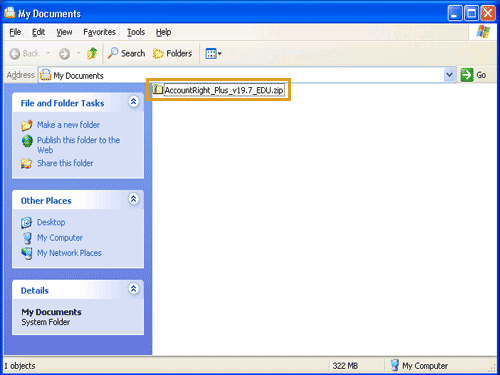
Task: Click the Back arrow icon
Action: (x=15, y=54)
